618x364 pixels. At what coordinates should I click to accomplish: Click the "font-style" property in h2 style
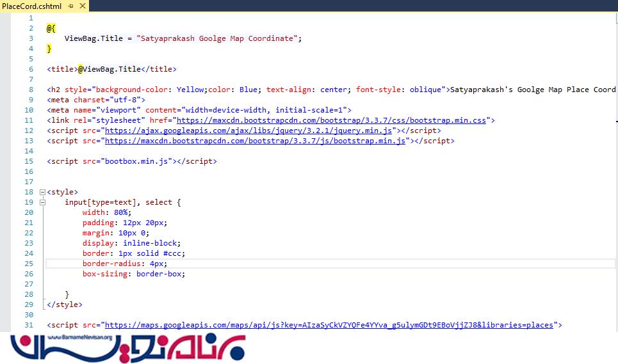pos(378,90)
